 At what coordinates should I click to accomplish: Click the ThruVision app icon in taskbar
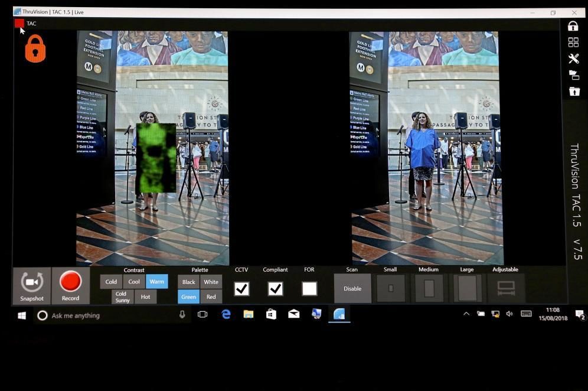[x=339, y=314]
